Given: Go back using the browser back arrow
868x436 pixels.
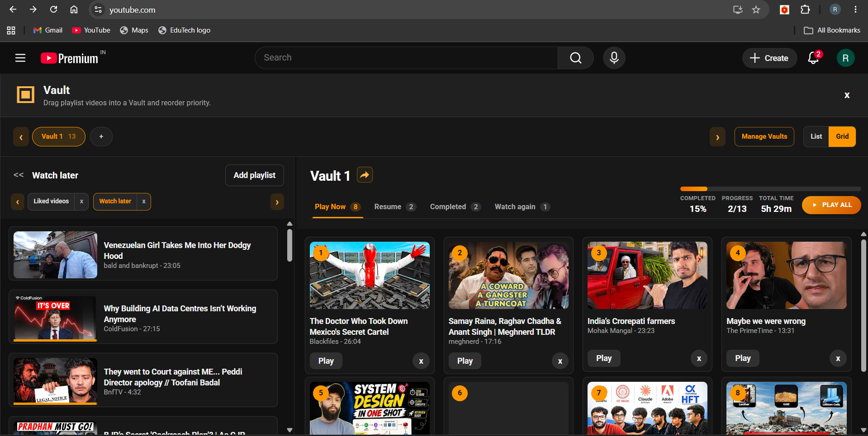Looking at the screenshot, I should click(x=13, y=9).
